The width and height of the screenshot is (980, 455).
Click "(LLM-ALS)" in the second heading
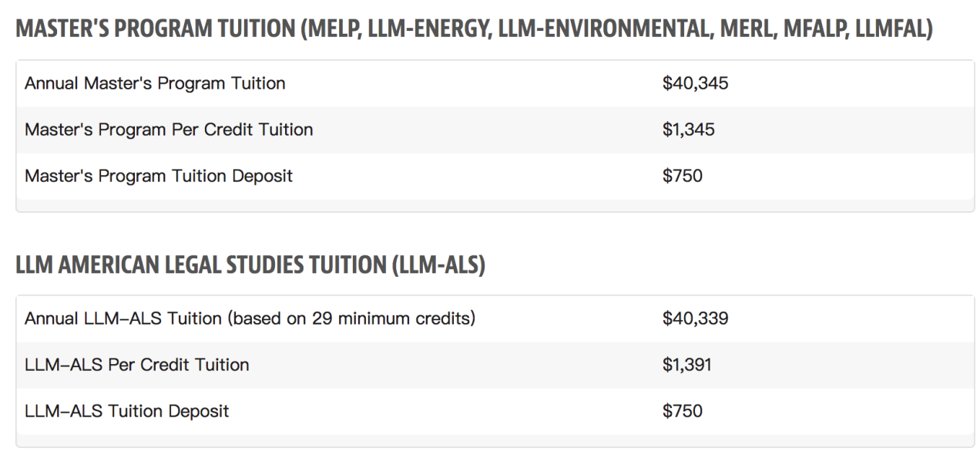[x=438, y=265]
